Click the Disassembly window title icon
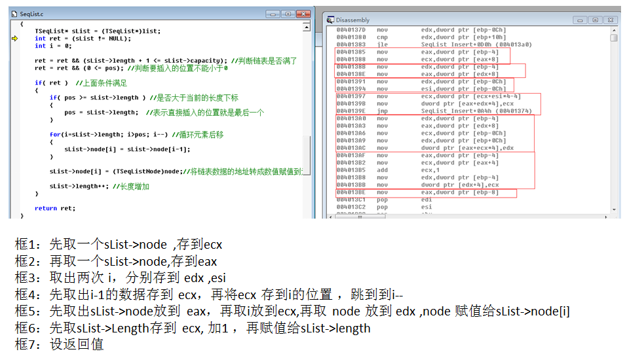Viewport: 644px width, 358px height. click(331, 20)
